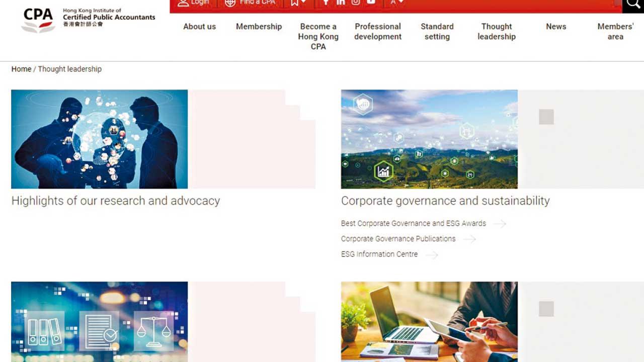Open the Membership menu item

(x=259, y=27)
